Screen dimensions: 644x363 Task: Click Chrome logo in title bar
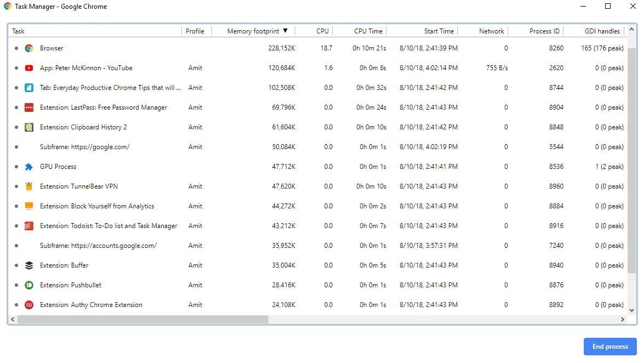coord(8,7)
